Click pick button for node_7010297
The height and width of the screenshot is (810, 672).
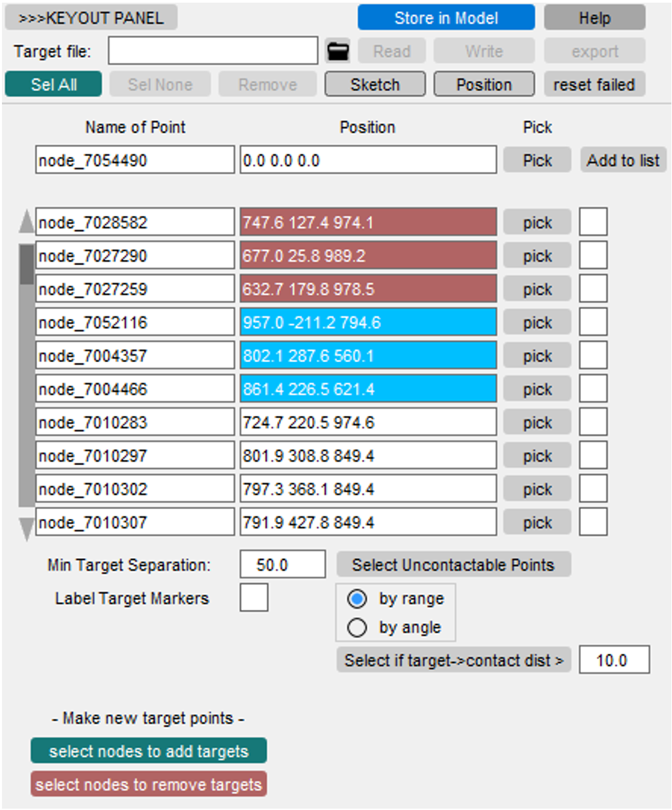click(537, 455)
